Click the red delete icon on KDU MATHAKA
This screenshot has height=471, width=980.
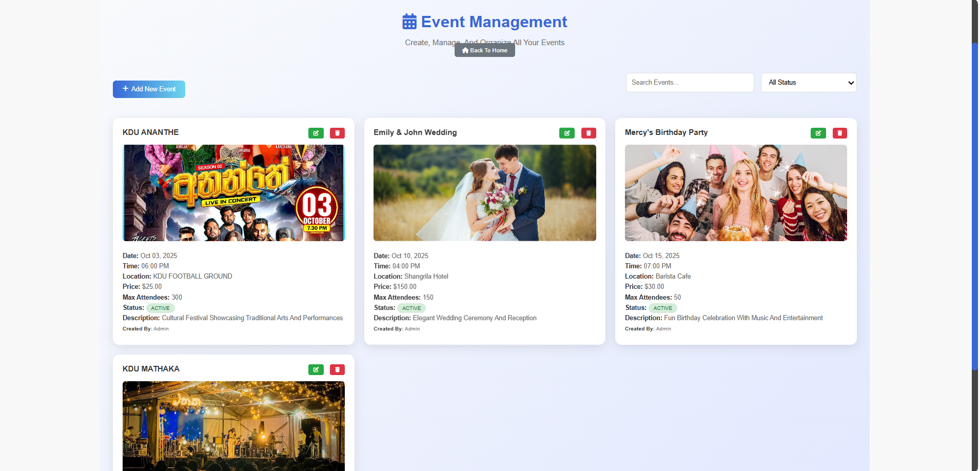tap(337, 369)
